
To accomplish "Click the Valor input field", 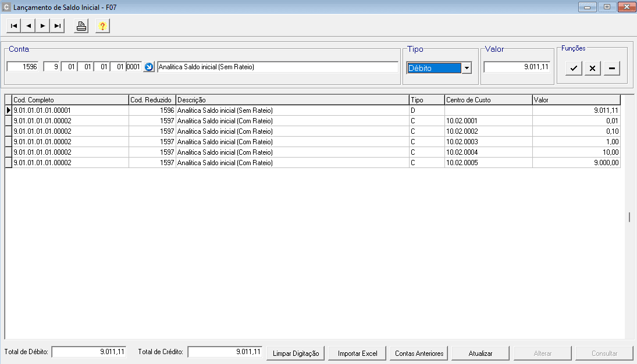I will pos(517,67).
